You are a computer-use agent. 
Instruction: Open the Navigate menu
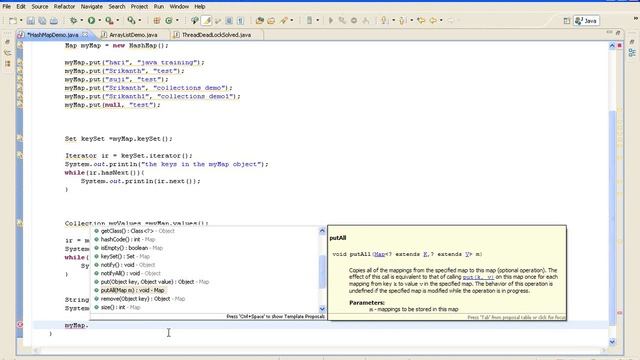[x=91, y=7]
